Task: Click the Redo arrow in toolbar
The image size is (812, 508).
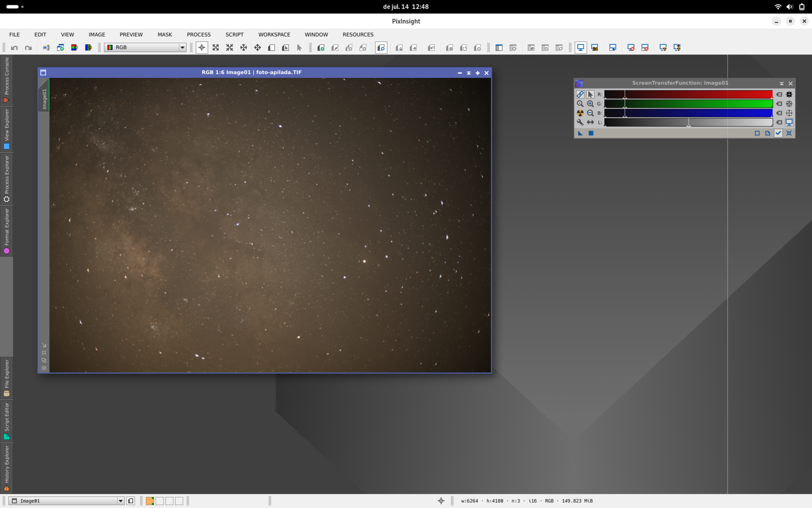Action: 28,48
